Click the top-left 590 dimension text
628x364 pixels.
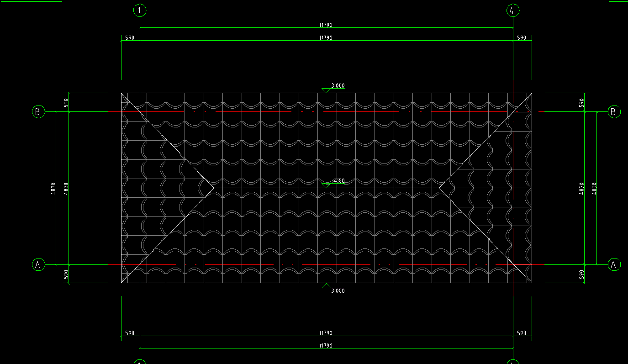click(x=130, y=38)
